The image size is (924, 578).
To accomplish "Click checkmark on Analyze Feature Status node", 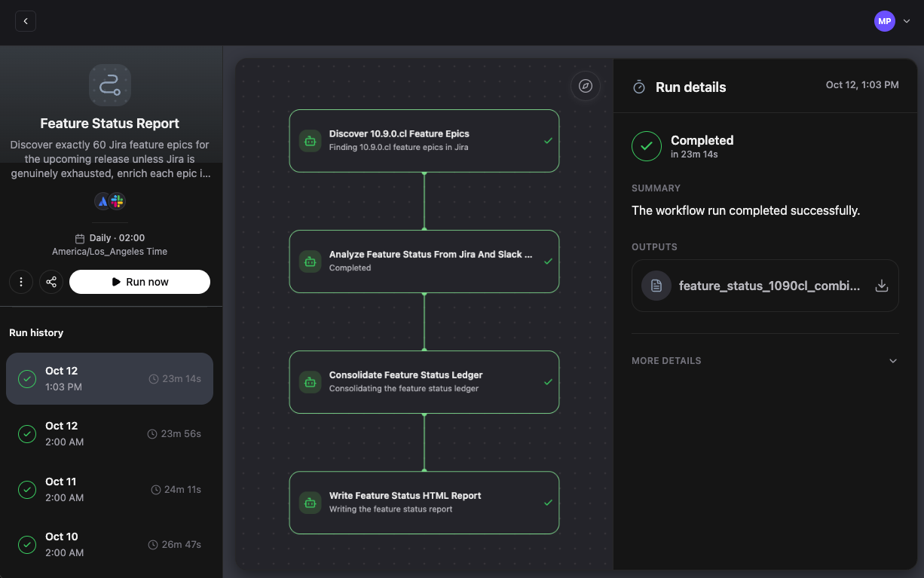I will (x=548, y=261).
